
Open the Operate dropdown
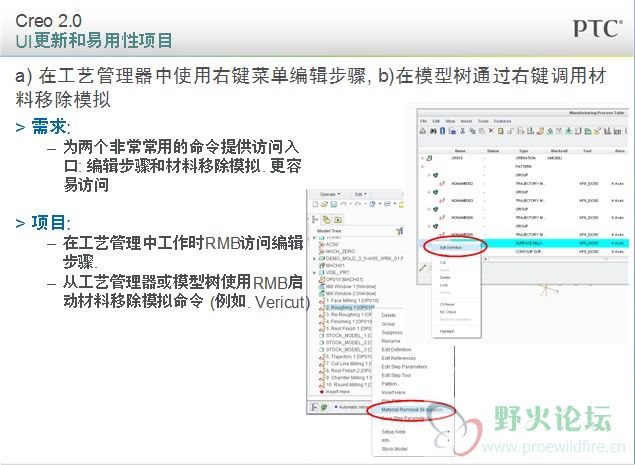[x=330, y=194]
